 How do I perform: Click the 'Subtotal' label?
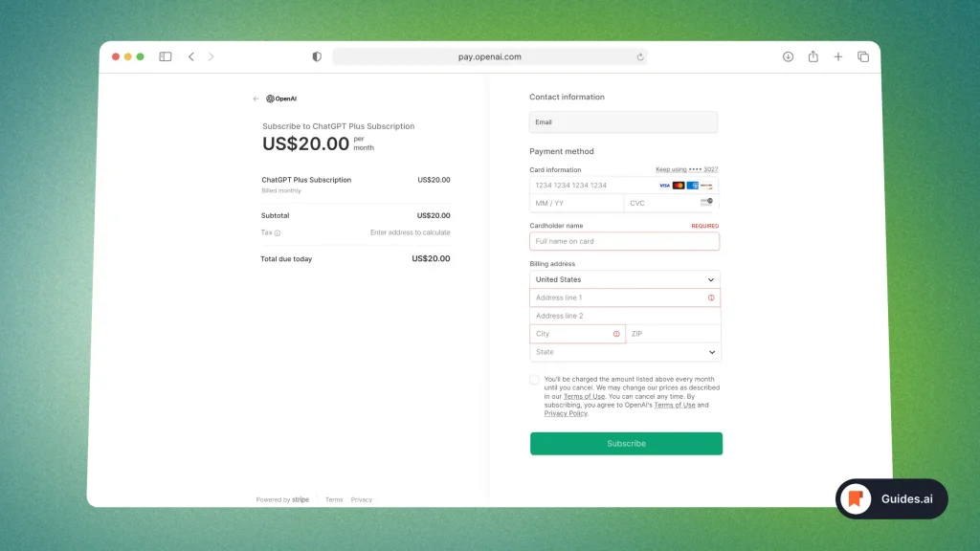(x=275, y=216)
